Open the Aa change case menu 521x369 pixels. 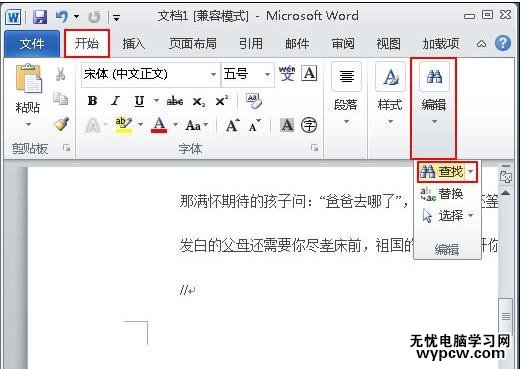point(197,126)
